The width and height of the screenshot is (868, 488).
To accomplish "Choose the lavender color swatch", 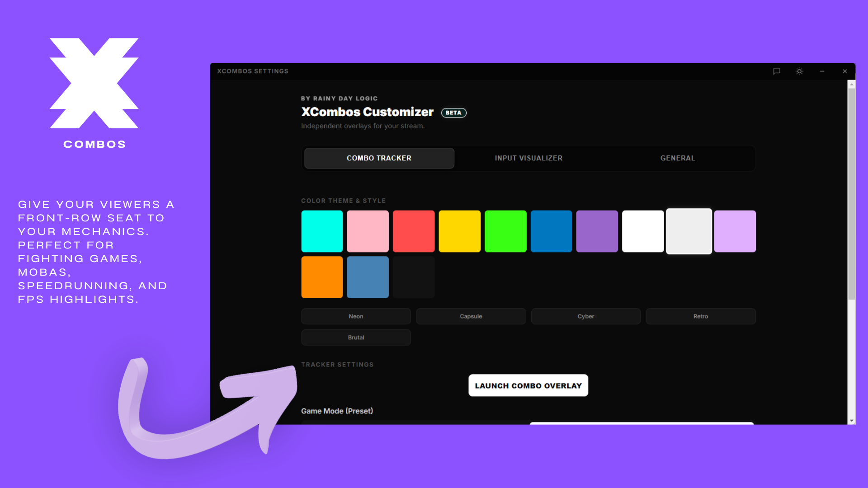I will (735, 231).
